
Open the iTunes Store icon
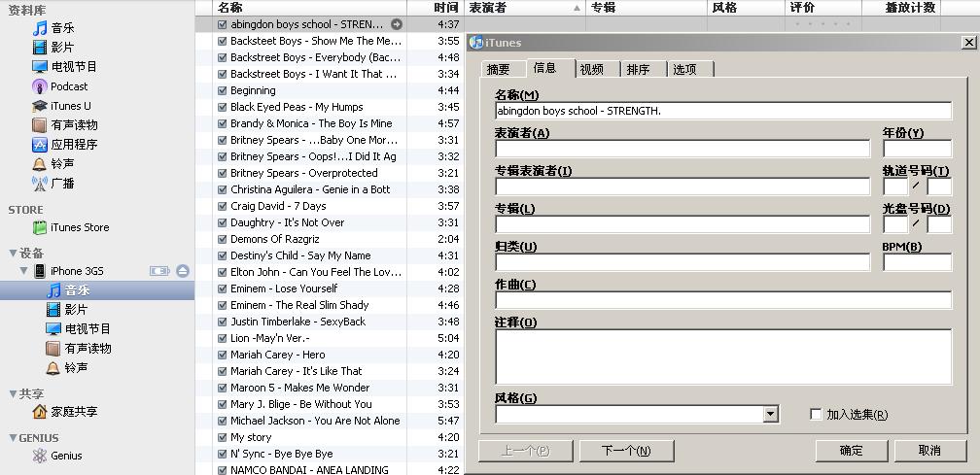click(40, 227)
